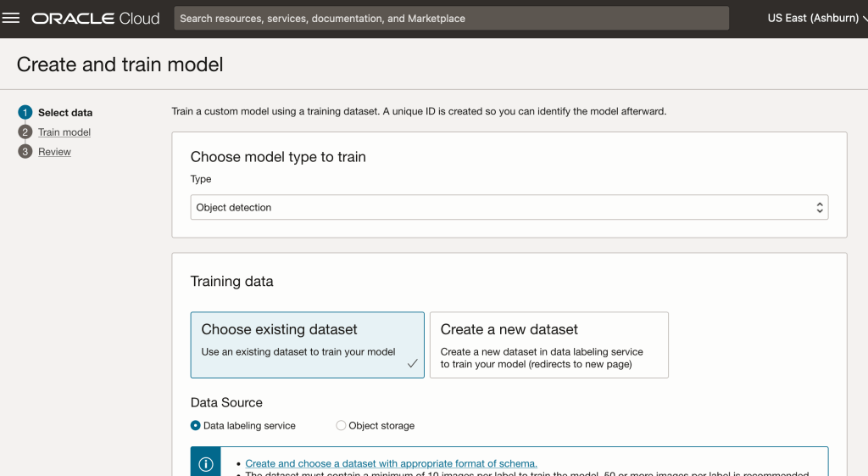The height and width of the screenshot is (476, 868).
Task: Select the Data labeling service radio button
Action: [196, 426]
